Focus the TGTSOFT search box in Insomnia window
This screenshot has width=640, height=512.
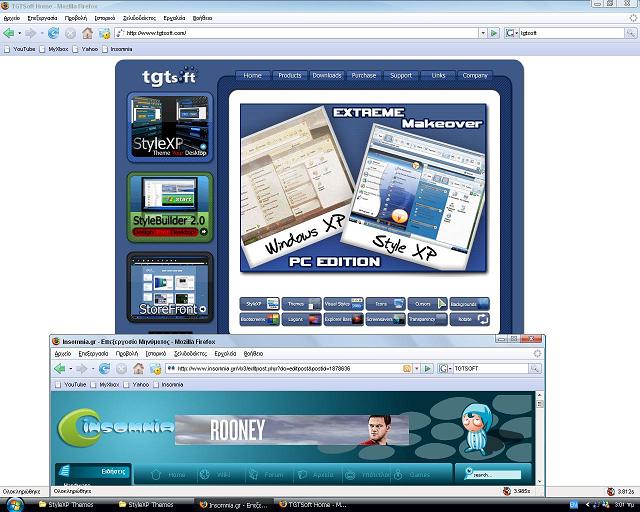(x=491, y=369)
